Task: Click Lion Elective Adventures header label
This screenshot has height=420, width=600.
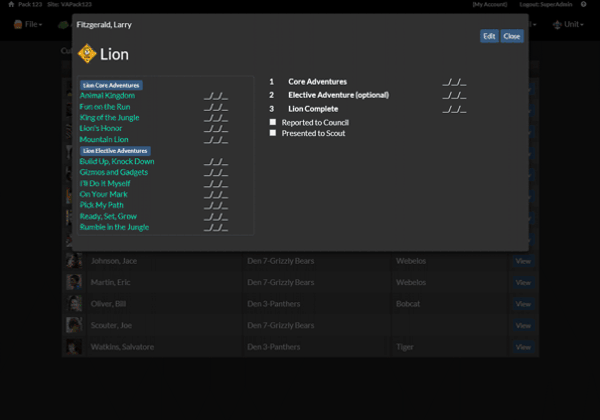Action: coord(115,151)
